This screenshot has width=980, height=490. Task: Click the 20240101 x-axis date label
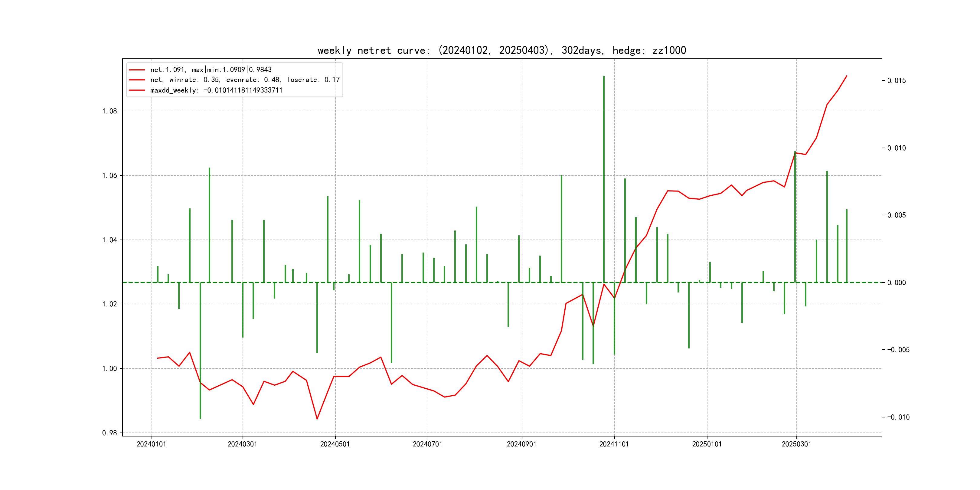click(152, 444)
